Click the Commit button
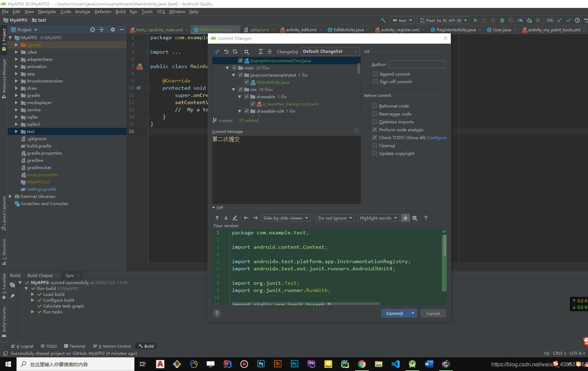This screenshot has width=588, height=371. [x=395, y=313]
